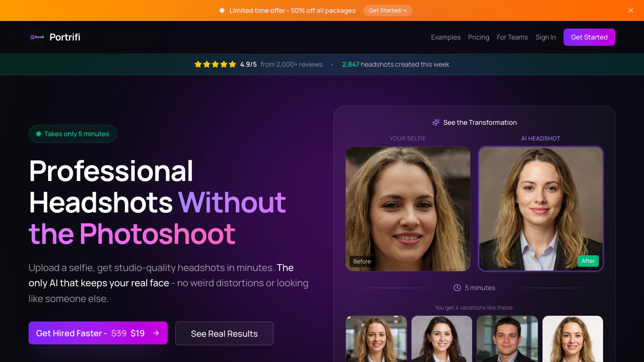Viewport: 644px width, 362px height.
Task: Click the See Real Results button
Action: coord(224,333)
